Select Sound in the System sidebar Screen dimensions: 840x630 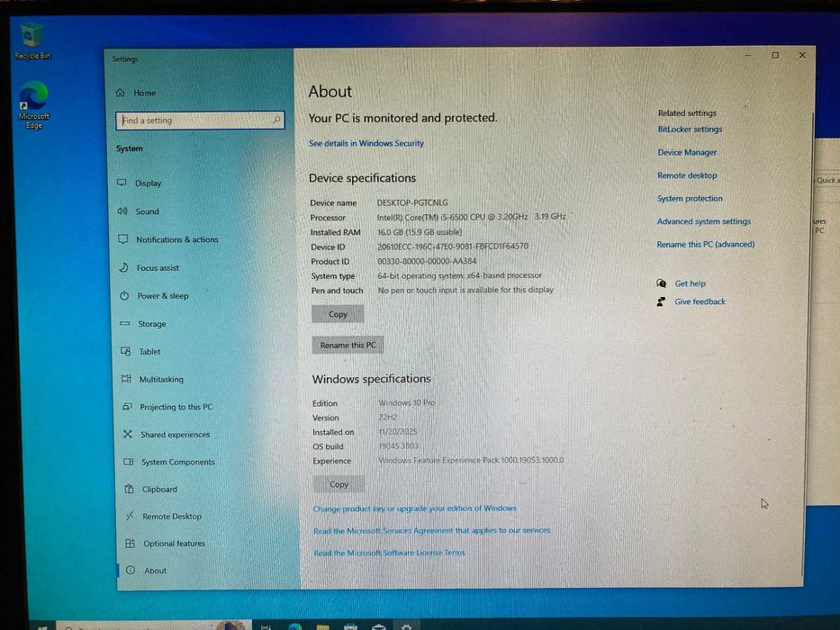coord(139,211)
